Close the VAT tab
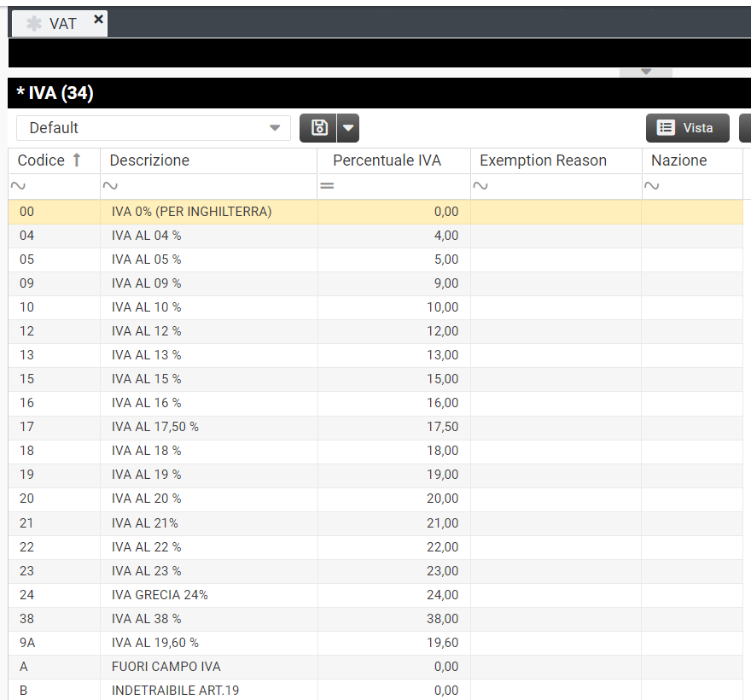This screenshot has height=700, width=751. (x=98, y=19)
